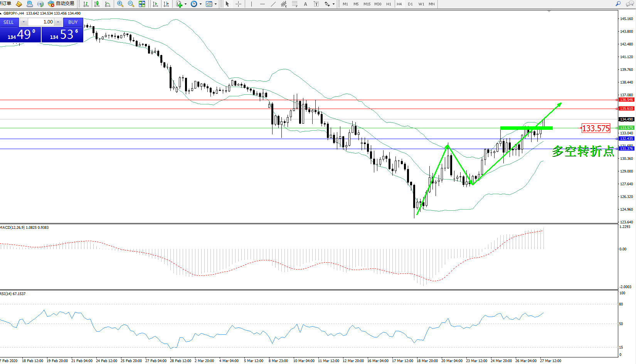636x364 pixels.
Task: Expand the indicators list dropdown arrow
Action: (x=186, y=4)
